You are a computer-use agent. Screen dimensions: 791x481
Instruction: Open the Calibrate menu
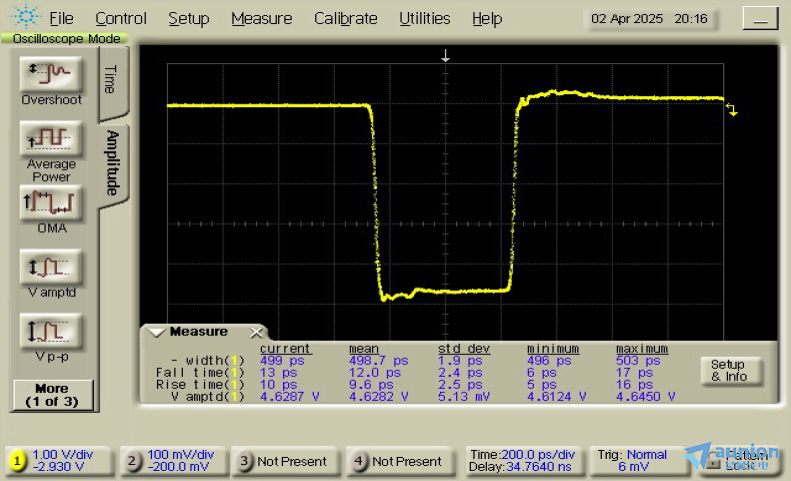[345, 18]
